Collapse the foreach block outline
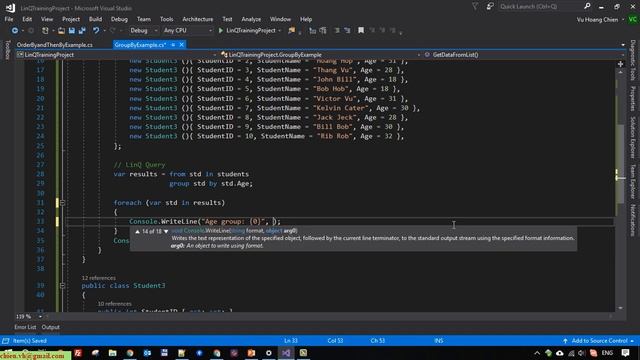Image resolution: width=640 pixels, height=360 pixels. click(62, 202)
